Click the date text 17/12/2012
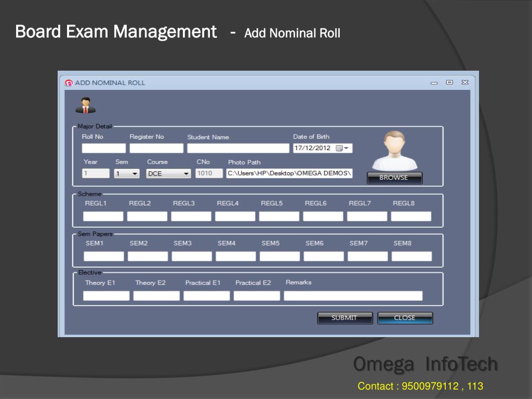The height and width of the screenshot is (399, 532). (312, 148)
